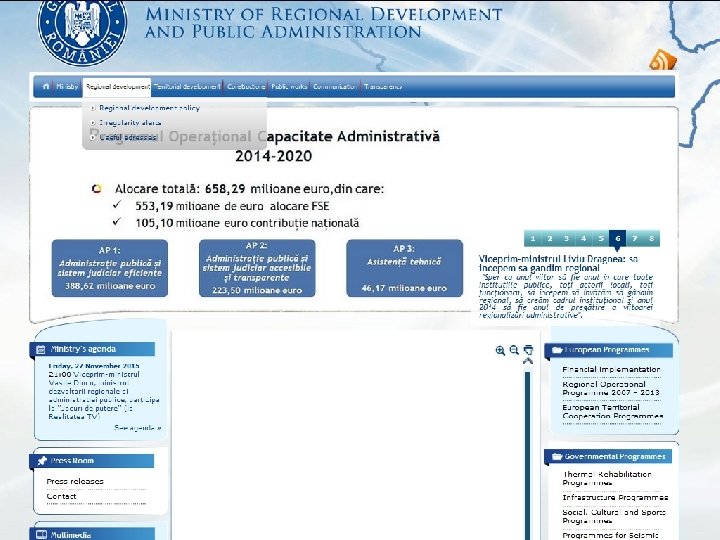Select Irregularity alerts submenu entry
The width and height of the screenshot is (720, 540).
[130, 123]
